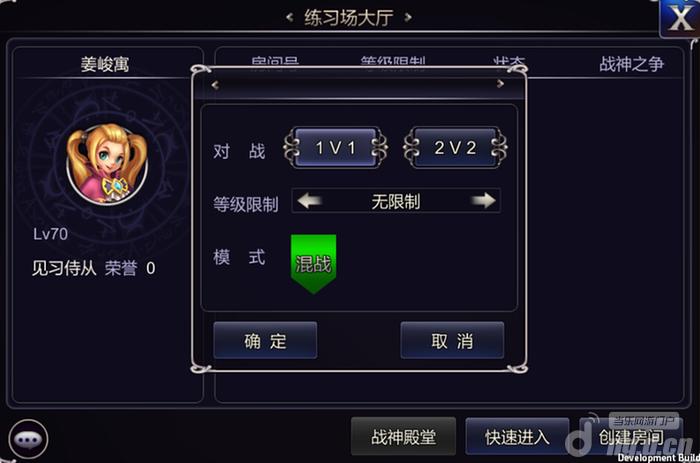700x463 pixels.
Task: Select the 1V1 battle option
Action: [335, 148]
